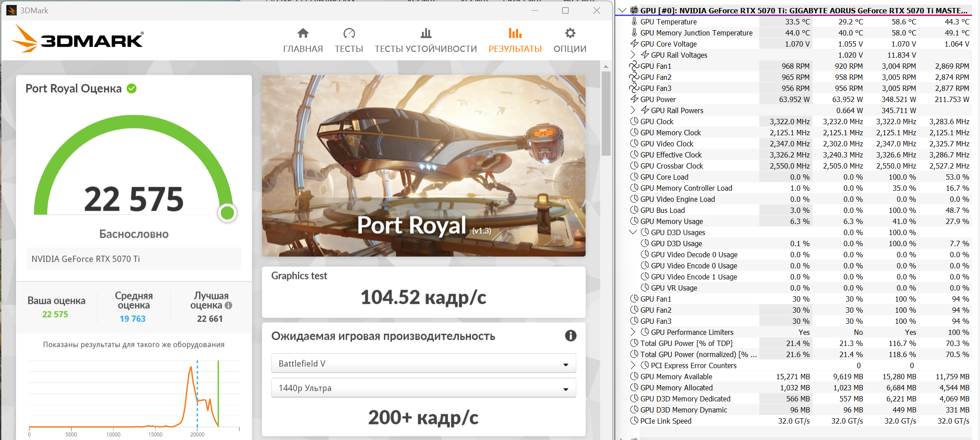Click the icon for GPU Memory Available
The height and width of the screenshot is (440, 980).
point(634,376)
